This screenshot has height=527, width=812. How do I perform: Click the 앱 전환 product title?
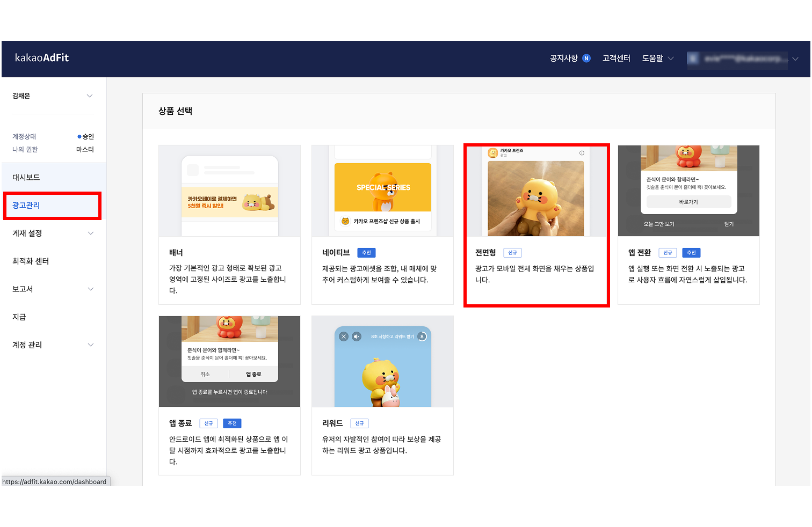pyautogui.click(x=640, y=252)
